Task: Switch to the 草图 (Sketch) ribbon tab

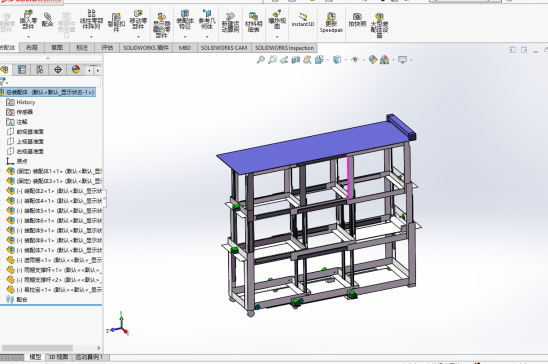Action: click(57, 48)
